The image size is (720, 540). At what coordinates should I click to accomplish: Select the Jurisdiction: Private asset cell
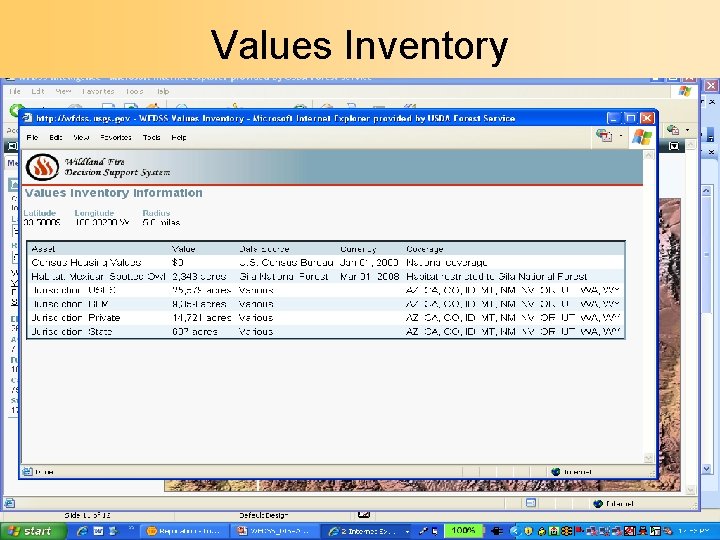pos(76,318)
